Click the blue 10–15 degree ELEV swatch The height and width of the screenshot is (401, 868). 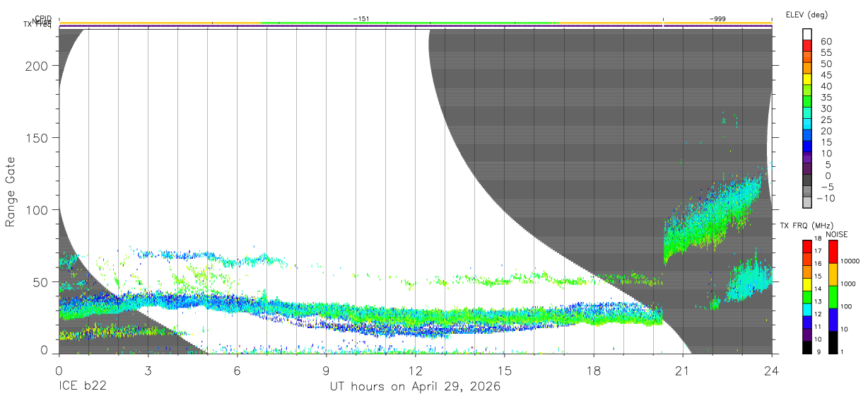(807, 148)
